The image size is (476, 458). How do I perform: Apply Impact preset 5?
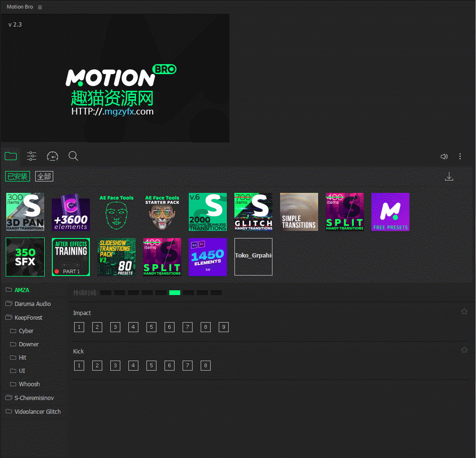(151, 327)
